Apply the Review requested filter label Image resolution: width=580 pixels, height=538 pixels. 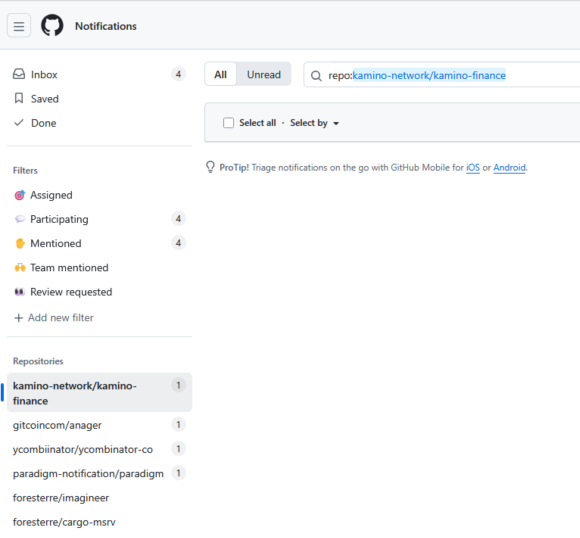pos(71,292)
